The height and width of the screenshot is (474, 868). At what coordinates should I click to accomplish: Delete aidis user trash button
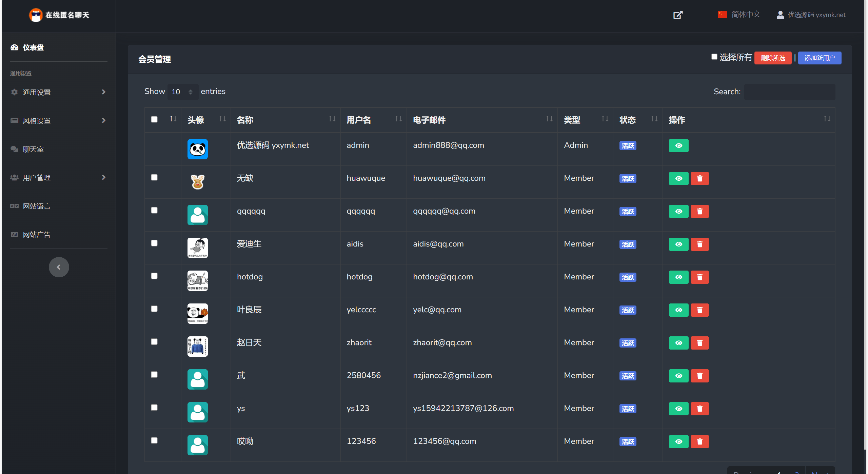[699, 244]
